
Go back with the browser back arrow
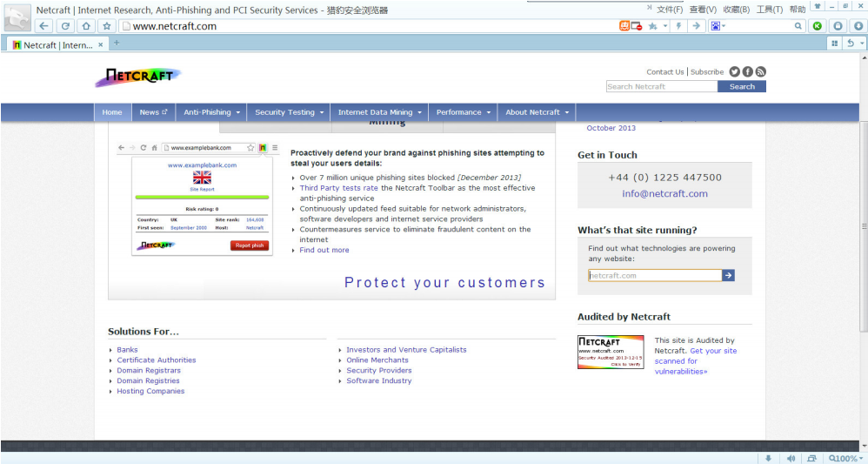pyautogui.click(x=43, y=26)
